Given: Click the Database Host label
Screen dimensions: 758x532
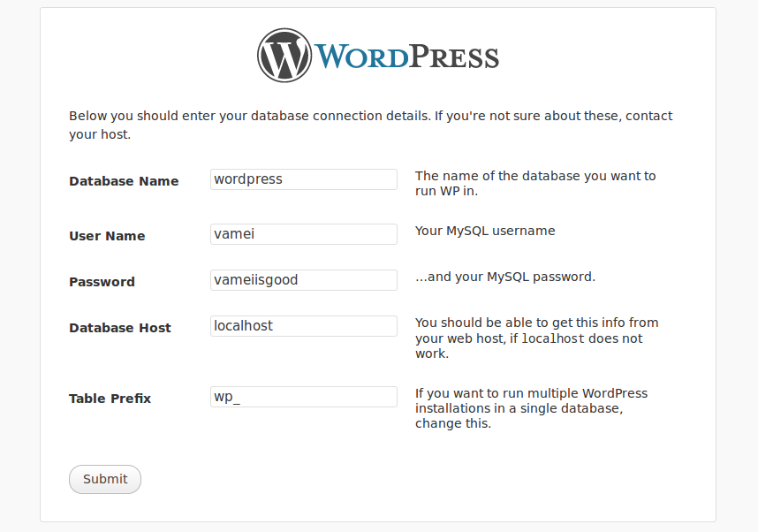Looking at the screenshot, I should 120,328.
